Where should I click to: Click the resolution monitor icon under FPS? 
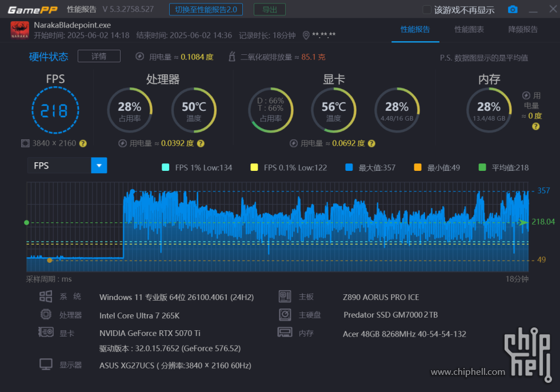tap(25, 143)
